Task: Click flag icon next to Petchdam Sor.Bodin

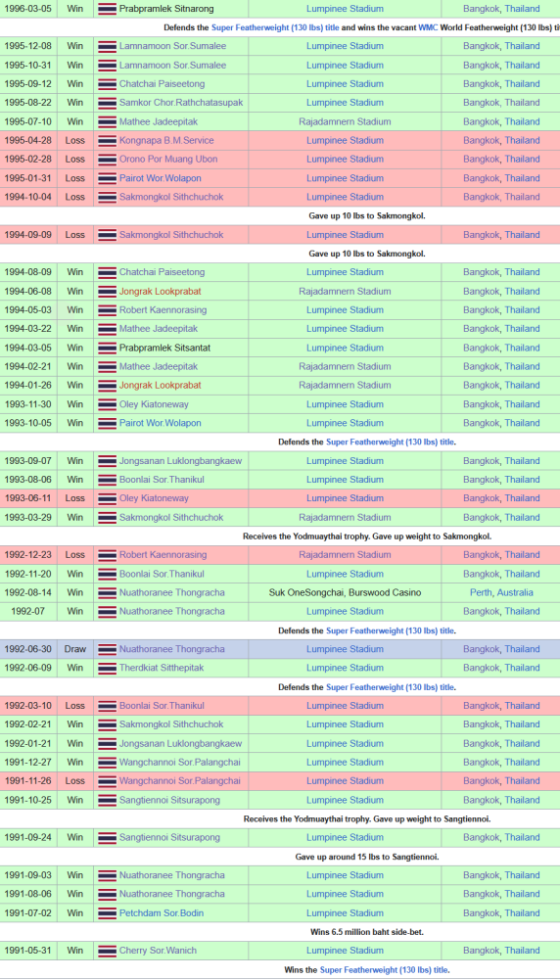Action: tap(108, 913)
